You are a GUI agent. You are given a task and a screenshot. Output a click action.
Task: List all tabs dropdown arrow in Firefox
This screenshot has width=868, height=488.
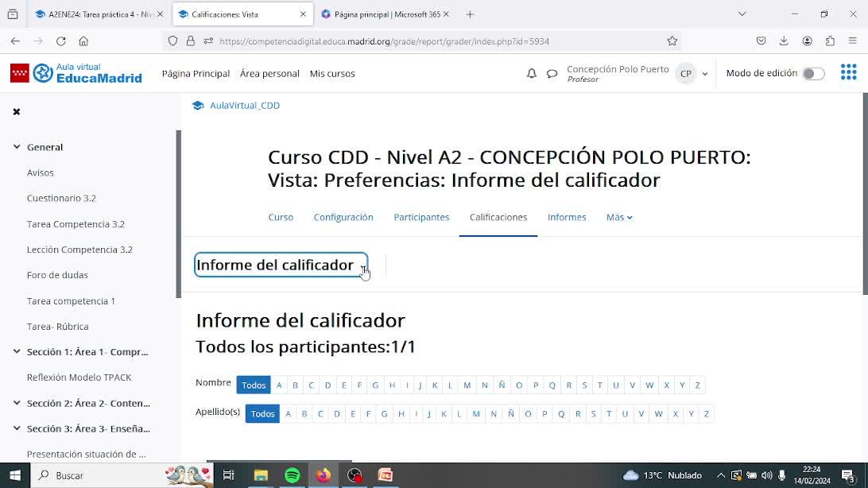click(x=742, y=14)
